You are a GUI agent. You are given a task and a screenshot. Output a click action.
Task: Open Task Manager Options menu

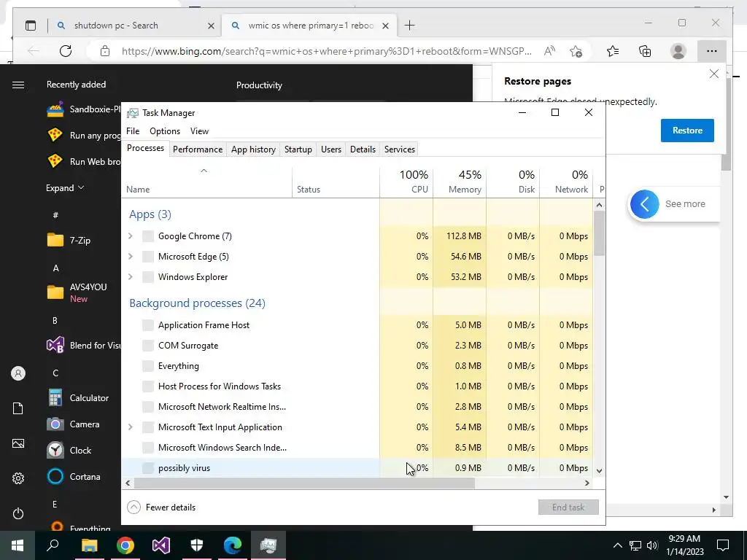pos(165,131)
